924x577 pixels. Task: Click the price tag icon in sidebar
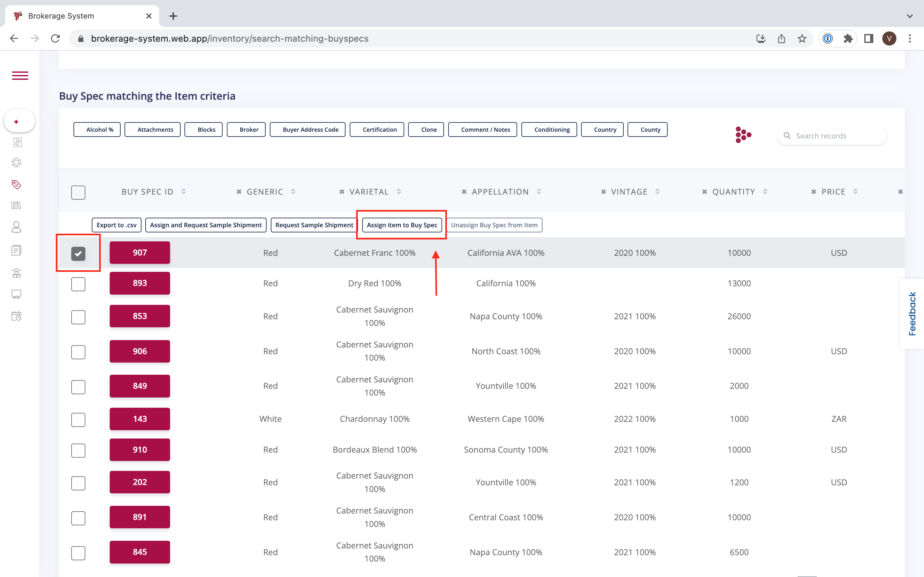(16, 185)
